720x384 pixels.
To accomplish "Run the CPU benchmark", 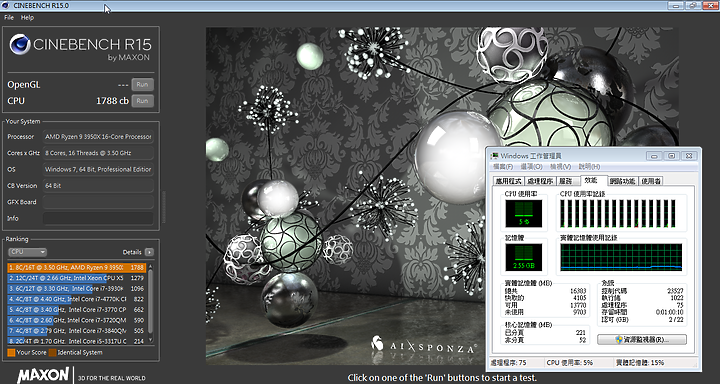I will tap(142, 101).
